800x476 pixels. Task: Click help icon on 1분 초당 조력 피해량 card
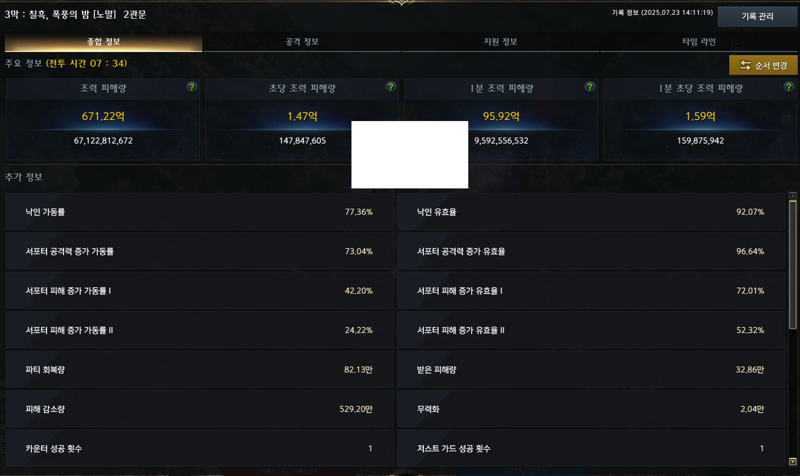(x=789, y=87)
